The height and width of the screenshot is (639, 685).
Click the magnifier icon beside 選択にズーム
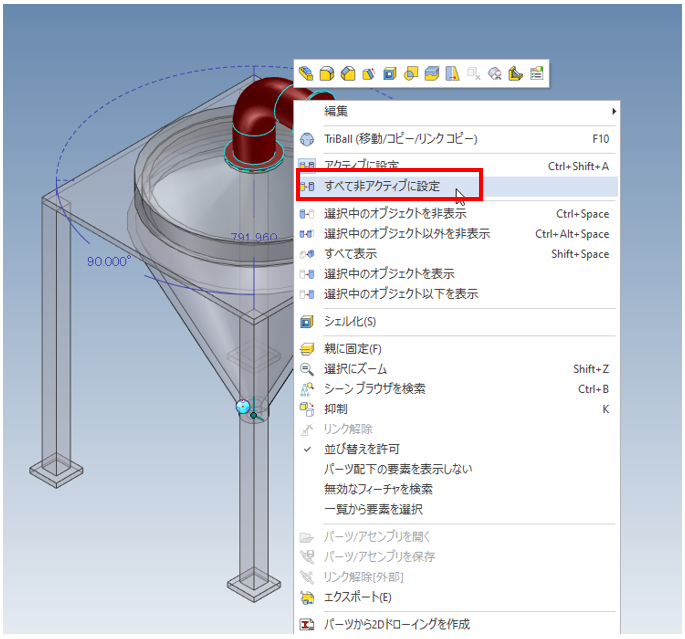click(307, 370)
